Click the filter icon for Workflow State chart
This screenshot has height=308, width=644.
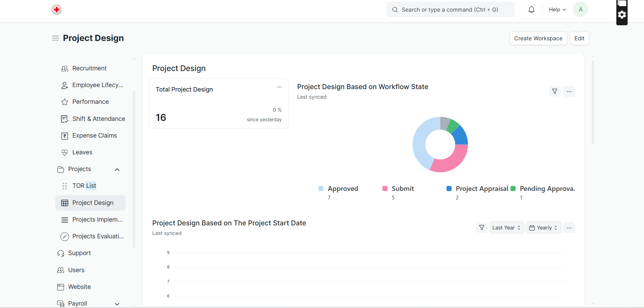[555, 92]
